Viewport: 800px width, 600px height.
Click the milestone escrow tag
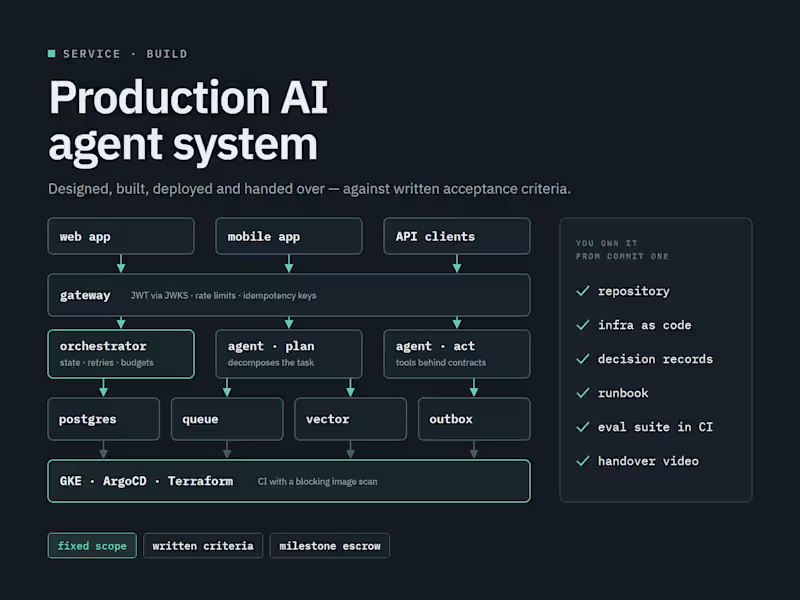[x=330, y=546]
